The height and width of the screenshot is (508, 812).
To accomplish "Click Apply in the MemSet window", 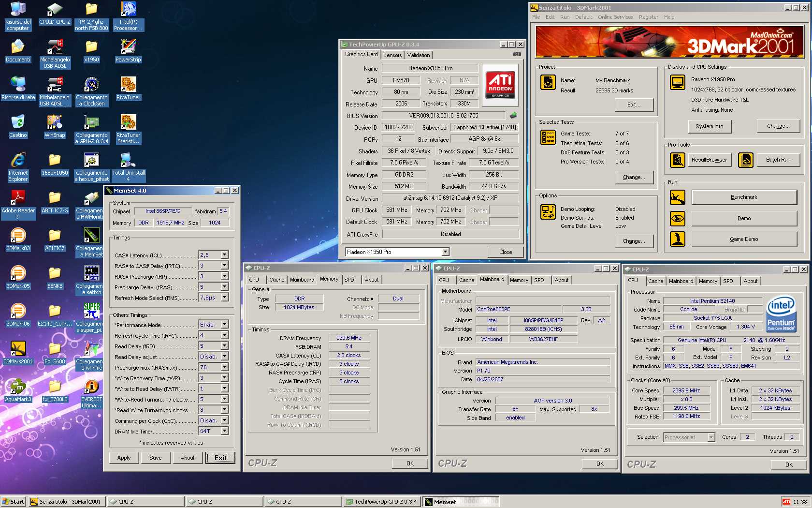I will [x=124, y=458].
